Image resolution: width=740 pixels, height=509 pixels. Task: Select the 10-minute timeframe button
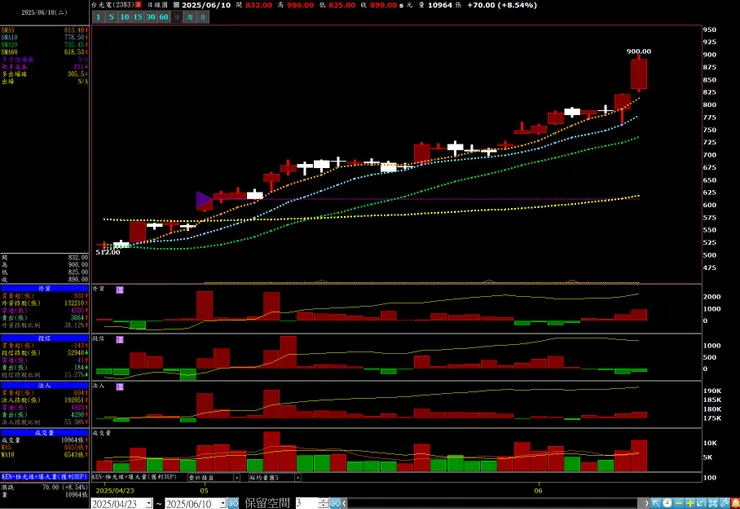[125, 17]
